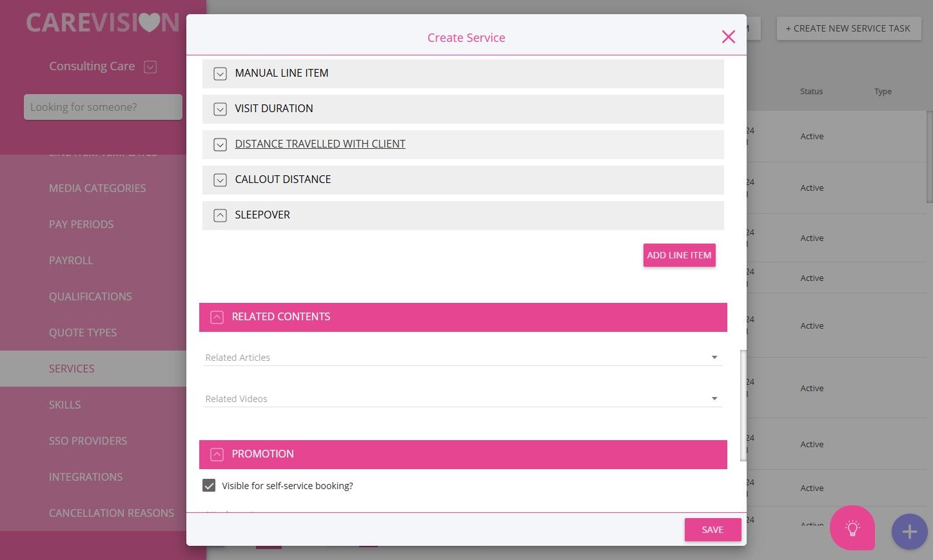Image resolution: width=933 pixels, height=560 pixels.
Task: Select Qualifications in the sidebar
Action: (x=90, y=296)
